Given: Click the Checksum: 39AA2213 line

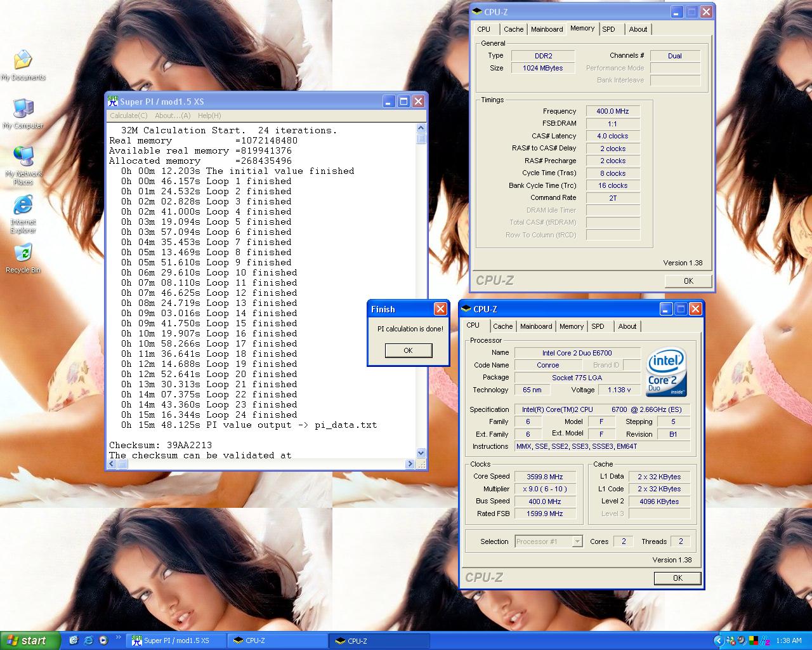Looking at the screenshot, I should [160, 445].
